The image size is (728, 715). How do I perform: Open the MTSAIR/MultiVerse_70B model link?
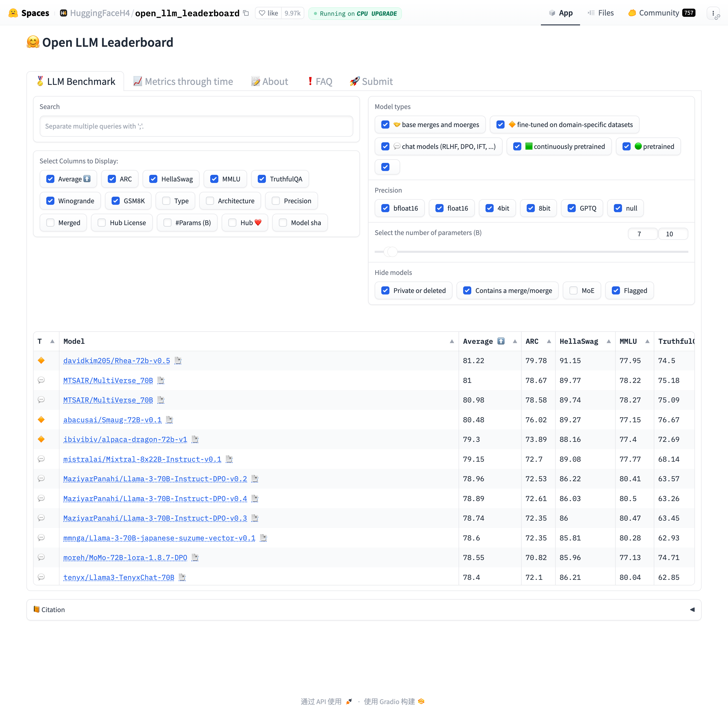[108, 380]
